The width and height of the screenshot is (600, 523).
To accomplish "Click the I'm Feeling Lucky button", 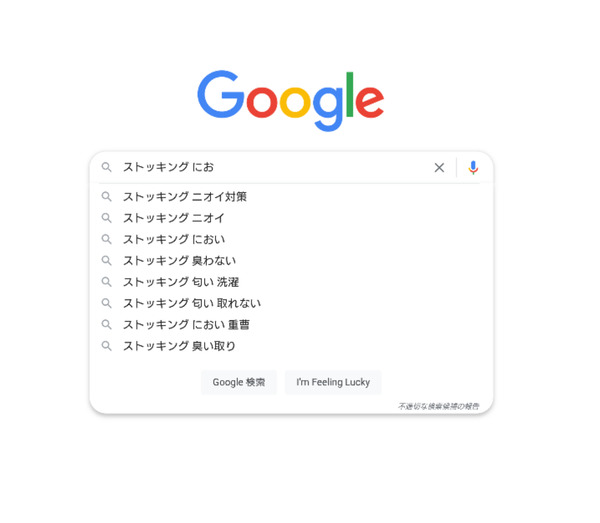I will click(333, 382).
